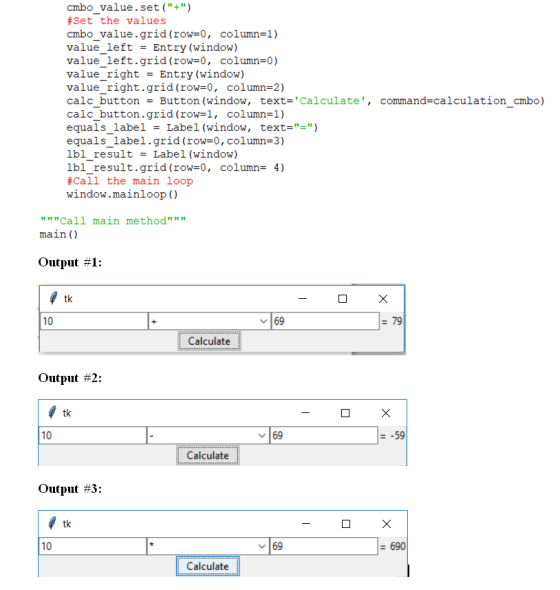Image resolution: width=560 pixels, height=590 pixels.
Task: Click the 'calc_button = Button' code line
Action: pyautogui.click(x=306, y=101)
